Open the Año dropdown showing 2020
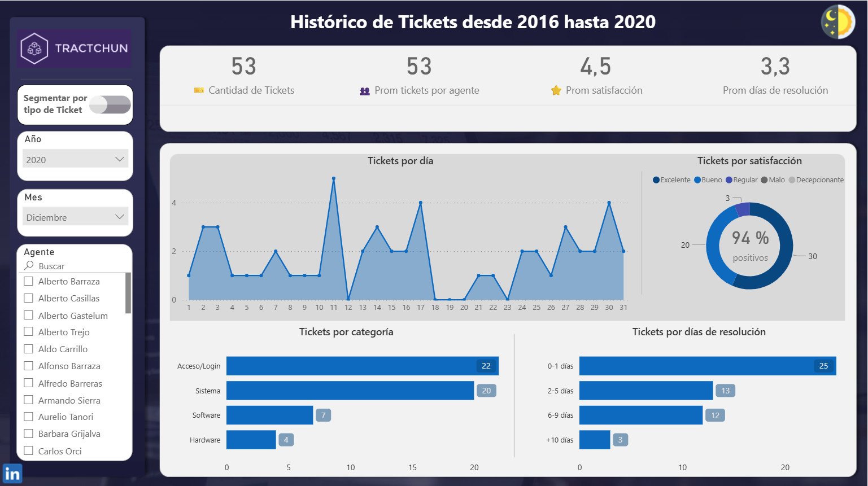 [75, 159]
